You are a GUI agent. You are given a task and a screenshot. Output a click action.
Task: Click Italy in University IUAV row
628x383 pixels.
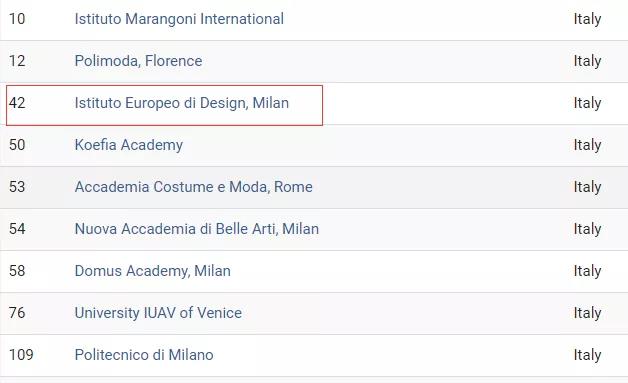587,313
